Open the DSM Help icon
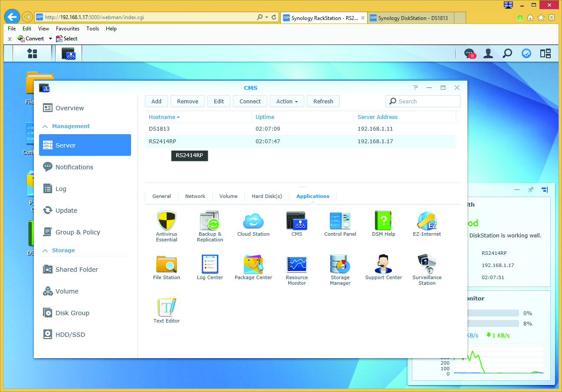Screen dimensions: 562x392 tap(384, 221)
